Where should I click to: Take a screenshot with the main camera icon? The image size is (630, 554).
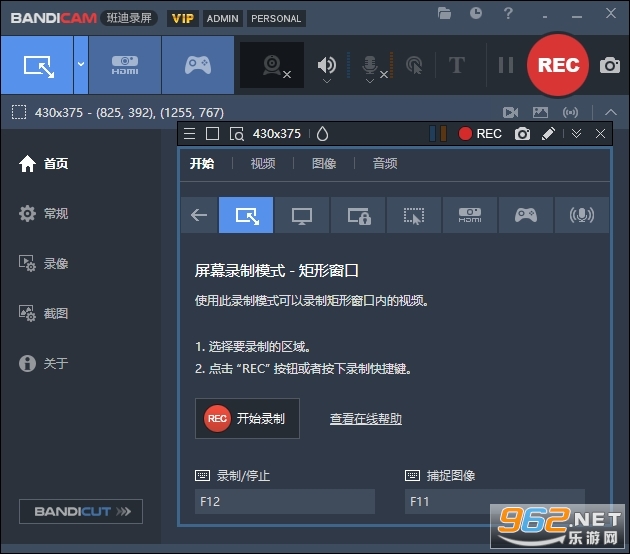pos(610,65)
